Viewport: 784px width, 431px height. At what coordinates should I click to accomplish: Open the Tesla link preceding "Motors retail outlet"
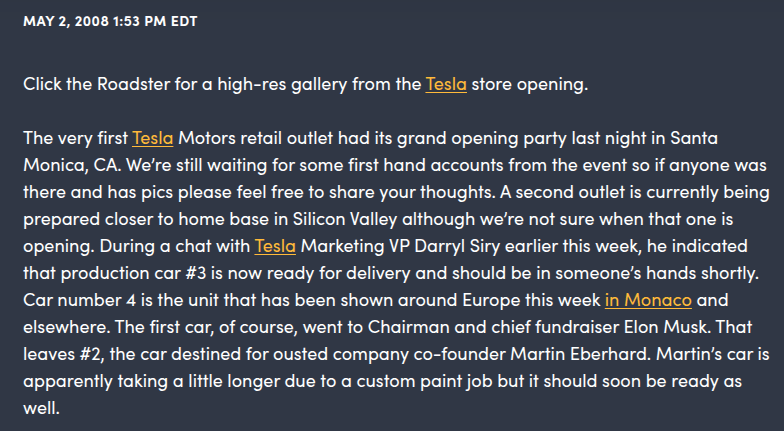(152, 138)
